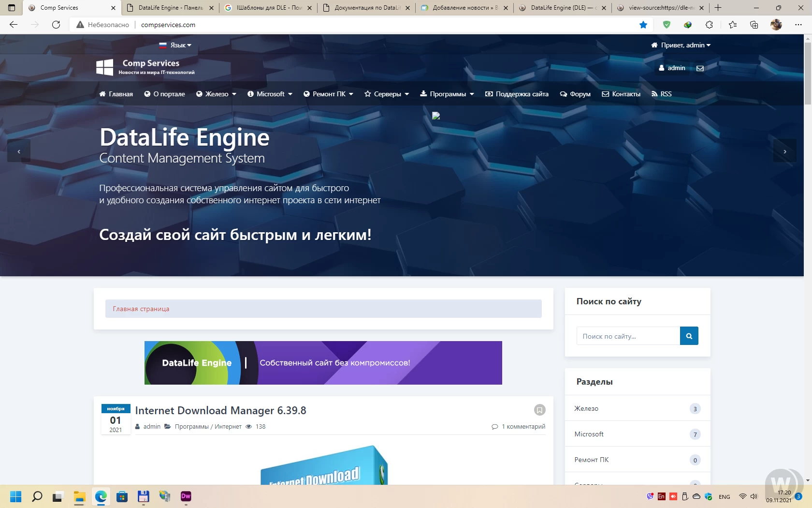Open the Железо section in sidebar
Image resolution: width=812 pixels, height=508 pixels.
point(638,408)
